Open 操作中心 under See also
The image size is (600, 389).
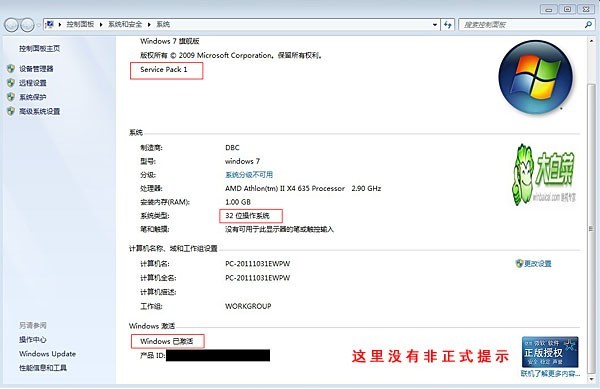coord(33,340)
